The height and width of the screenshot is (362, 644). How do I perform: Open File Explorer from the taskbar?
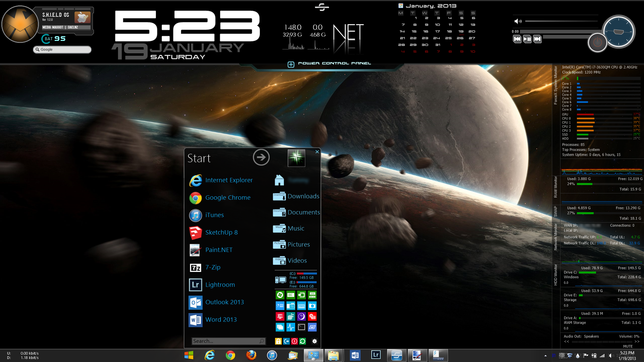click(333, 355)
